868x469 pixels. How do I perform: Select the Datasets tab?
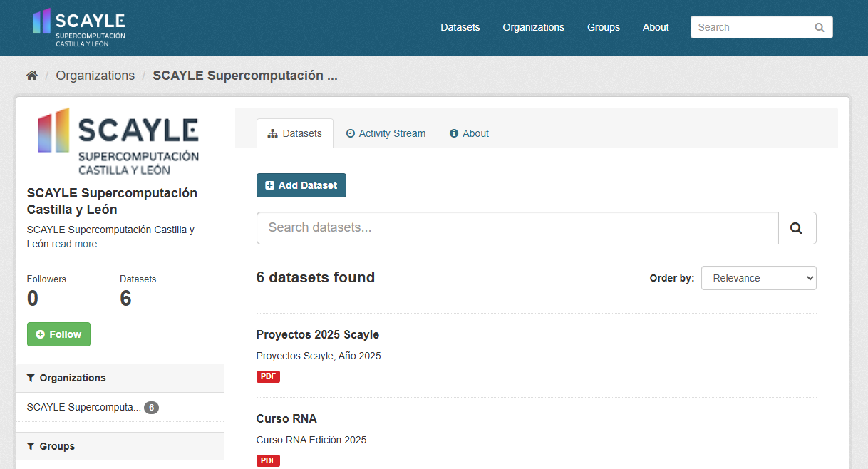(295, 133)
